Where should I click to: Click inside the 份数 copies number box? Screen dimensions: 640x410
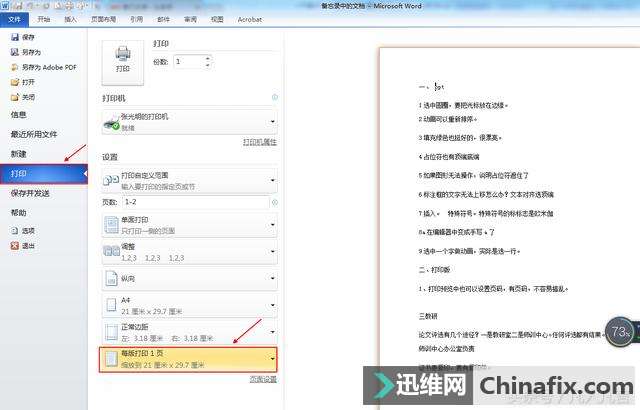coord(189,62)
